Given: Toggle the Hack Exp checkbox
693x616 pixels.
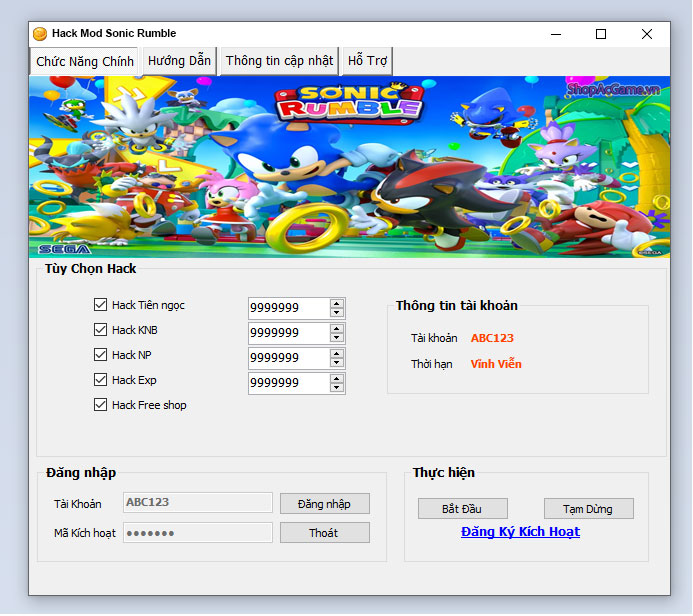Looking at the screenshot, I should click(x=100, y=380).
